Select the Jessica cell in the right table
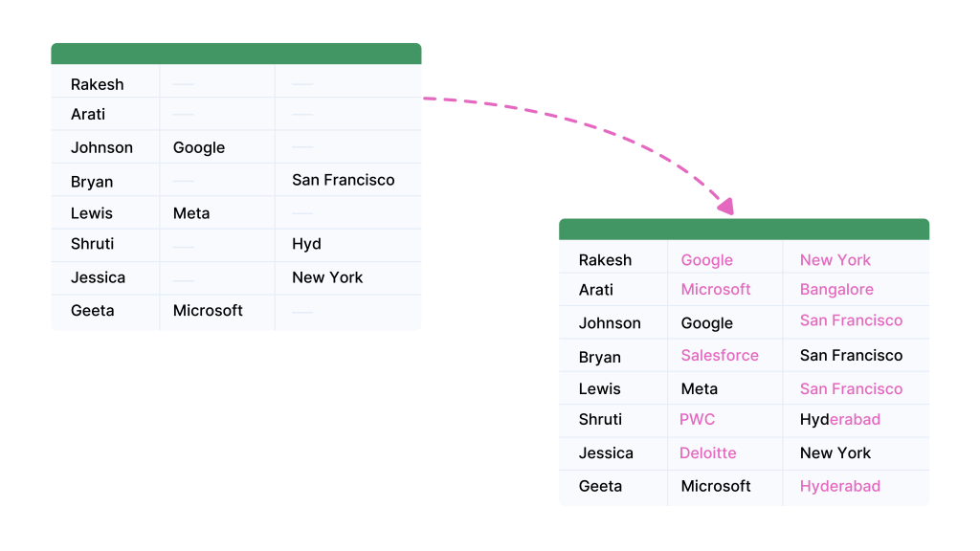This screenshot has width=980, height=551. pos(613,453)
